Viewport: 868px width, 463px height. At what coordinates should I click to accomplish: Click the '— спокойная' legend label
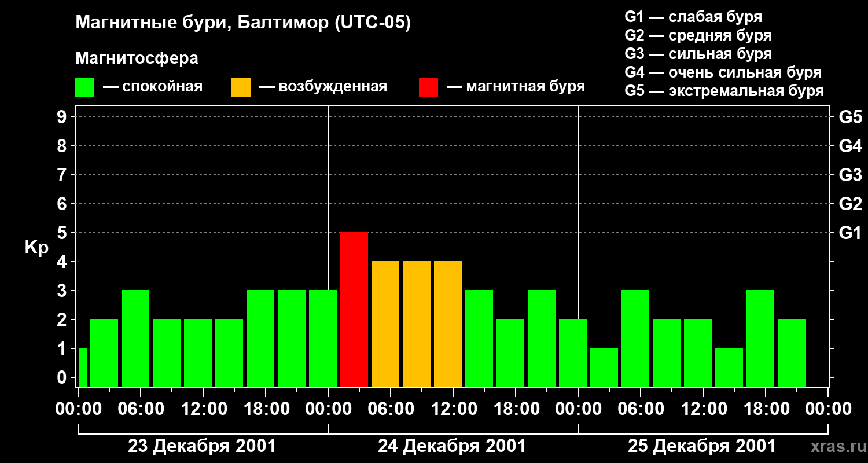pyautogui.click(x=153, y=87)
